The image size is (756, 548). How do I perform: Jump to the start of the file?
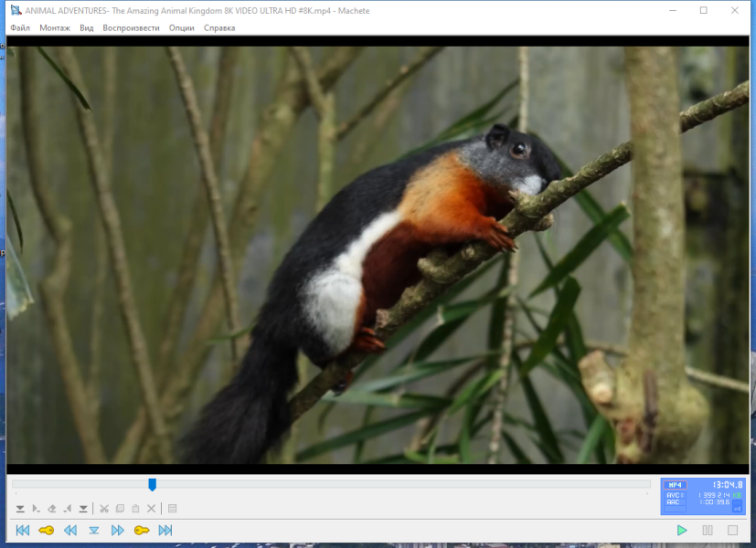pyautogui.click(x=23, y=530)
